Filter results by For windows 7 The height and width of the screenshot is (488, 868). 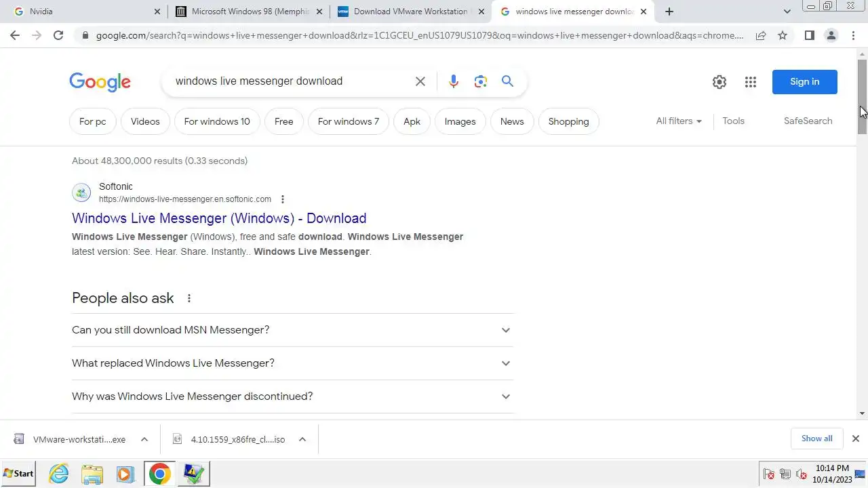(349, 121)
